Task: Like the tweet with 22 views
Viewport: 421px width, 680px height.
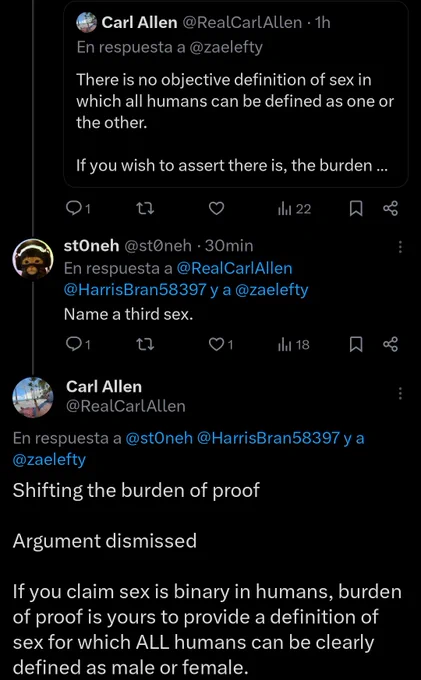Action: point(216,209)
